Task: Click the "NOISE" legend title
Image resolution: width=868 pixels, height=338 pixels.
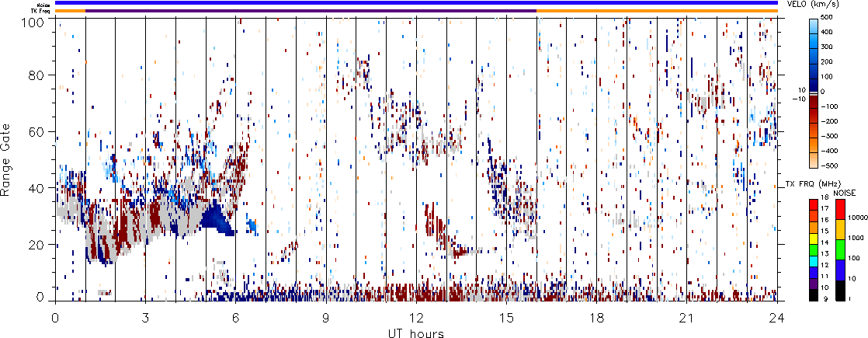Action: point(845,192)
